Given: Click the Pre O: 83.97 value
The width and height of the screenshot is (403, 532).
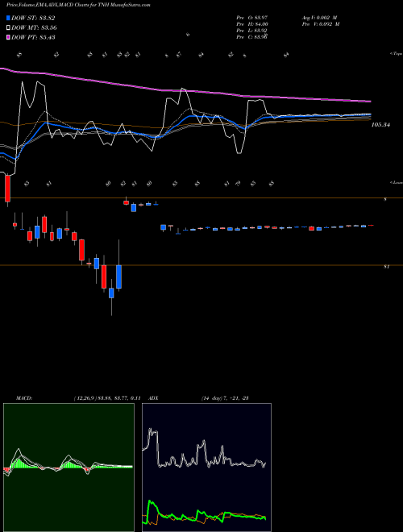Looking at the screenshot, I should (252, 17).
